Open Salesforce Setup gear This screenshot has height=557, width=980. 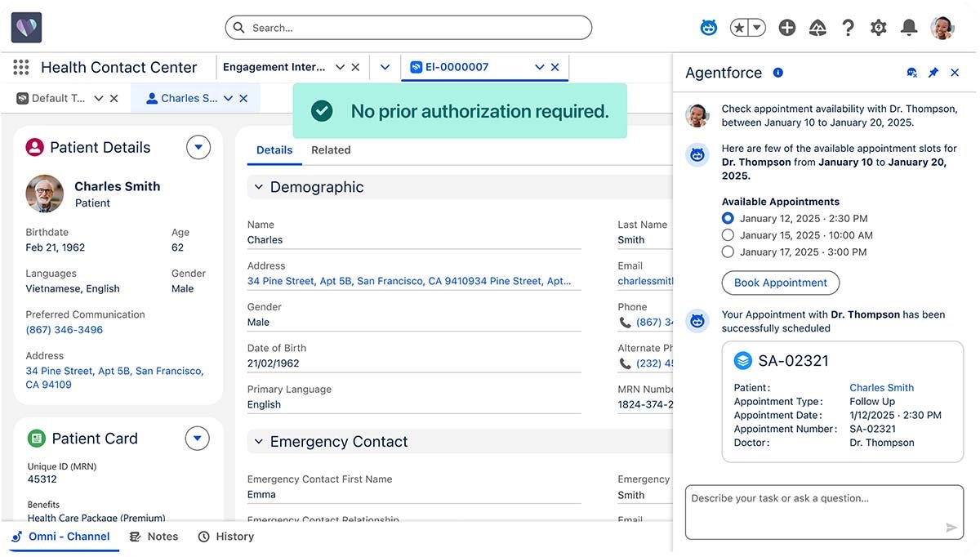(x=878, y=27)
